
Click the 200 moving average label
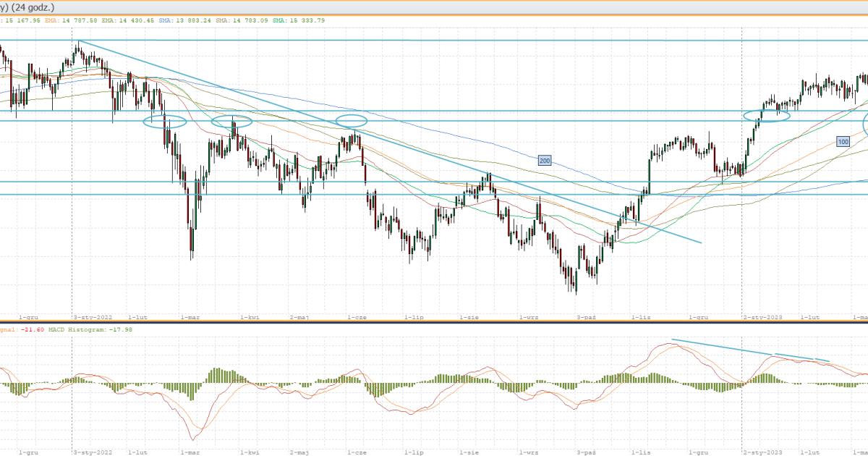click(x=545, y=160)
